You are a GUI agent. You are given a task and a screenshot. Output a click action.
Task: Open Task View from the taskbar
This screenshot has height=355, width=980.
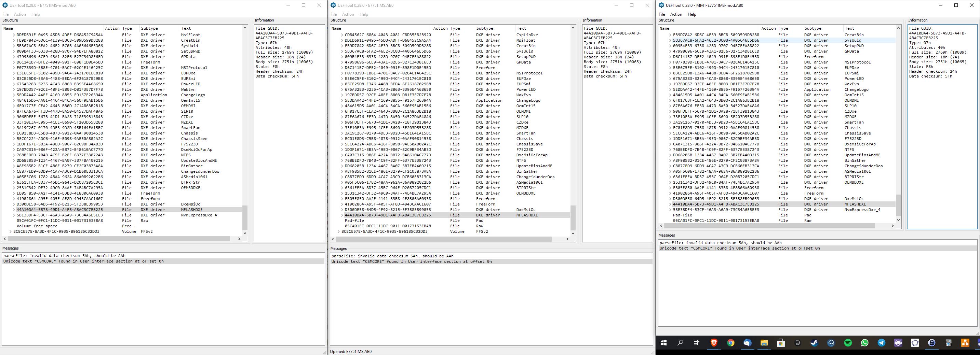coord(697,343)
